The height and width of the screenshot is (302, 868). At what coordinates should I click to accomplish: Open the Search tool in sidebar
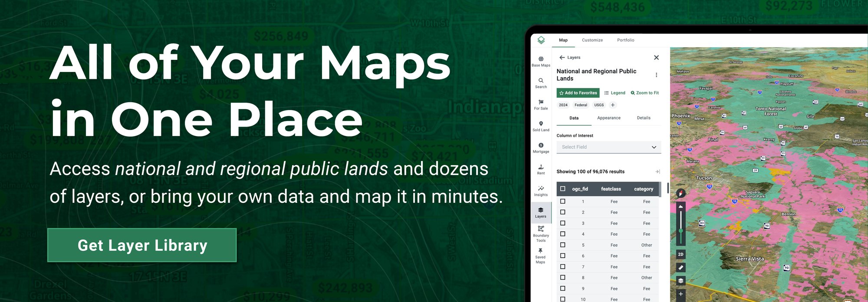(541, 83)
